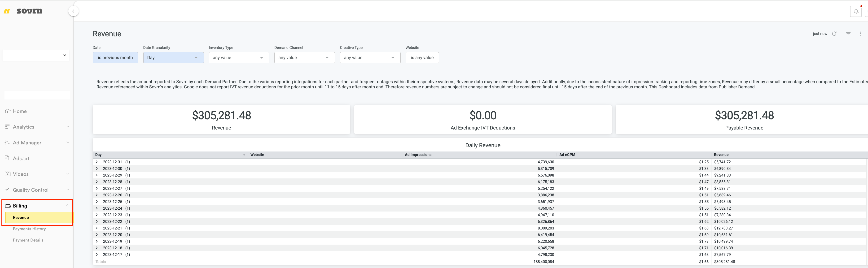
Task: Click the Ad Manager sliders icon
Action: pos(7,143)
